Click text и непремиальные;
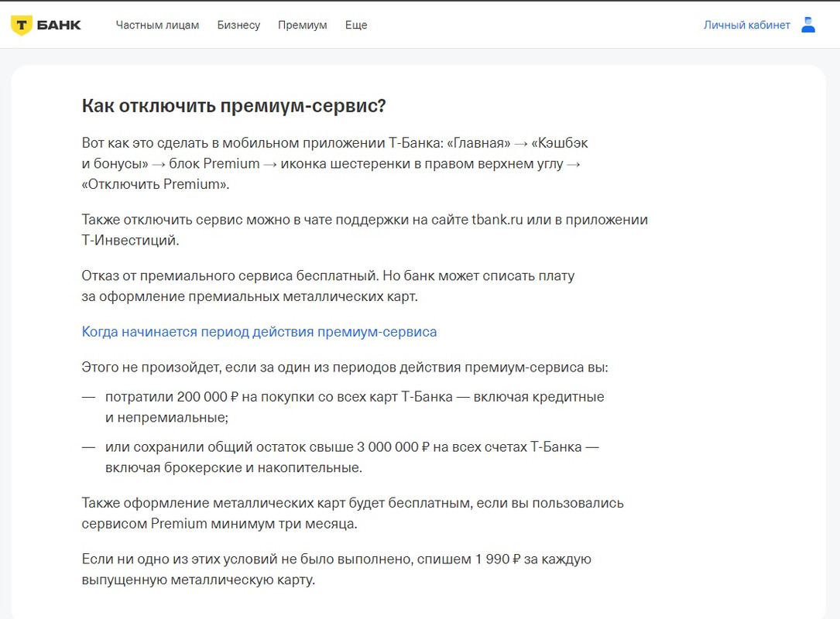840x619 pixels. click(x=166, y=418)
